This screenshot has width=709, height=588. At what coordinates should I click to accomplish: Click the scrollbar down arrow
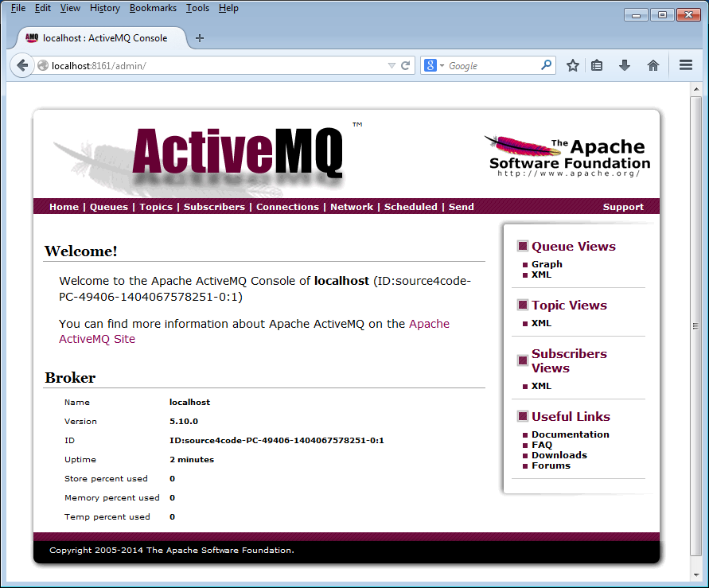click(696, 575)
